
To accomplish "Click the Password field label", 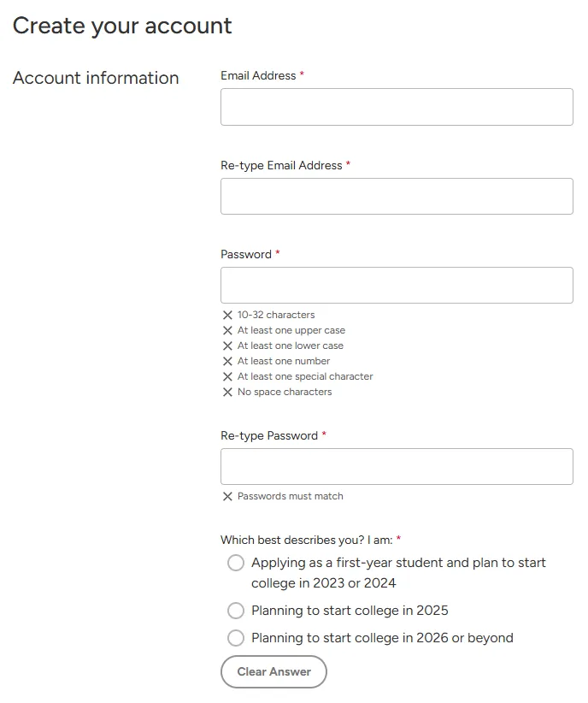I will (x=246, y=254).
